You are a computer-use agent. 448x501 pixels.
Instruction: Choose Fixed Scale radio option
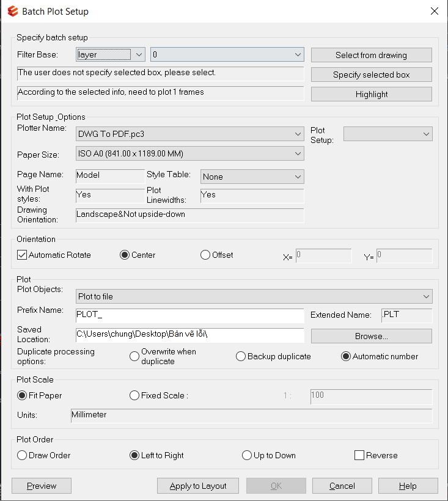(134, 395)
